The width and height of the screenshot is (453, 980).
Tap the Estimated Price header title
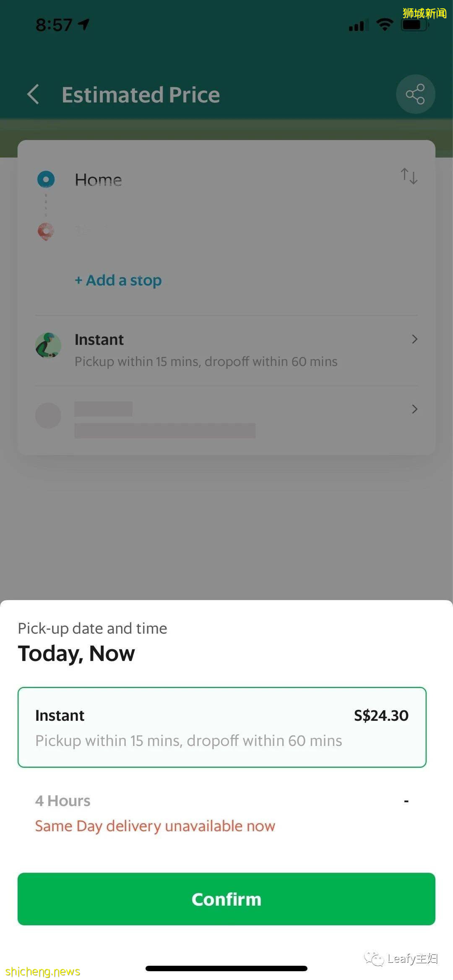tap(141, 95)
